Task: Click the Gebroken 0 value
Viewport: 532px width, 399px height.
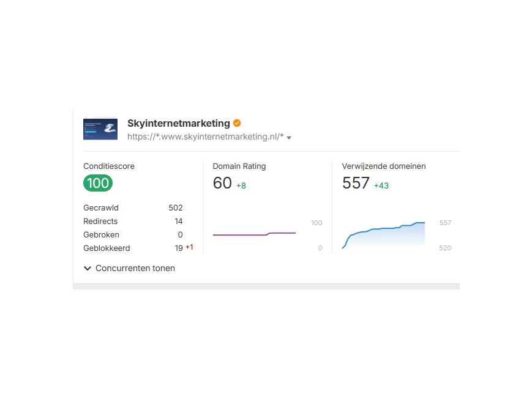Action: 180,235
